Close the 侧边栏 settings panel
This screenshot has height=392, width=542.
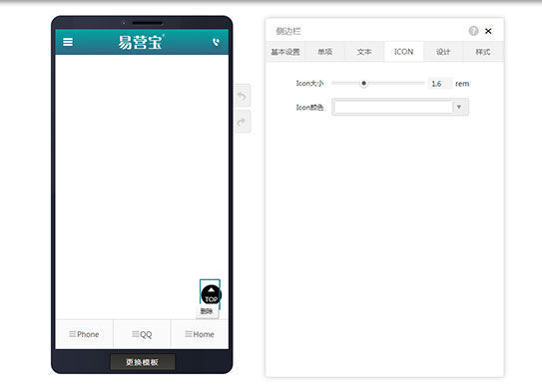click(x=488, y=31)
